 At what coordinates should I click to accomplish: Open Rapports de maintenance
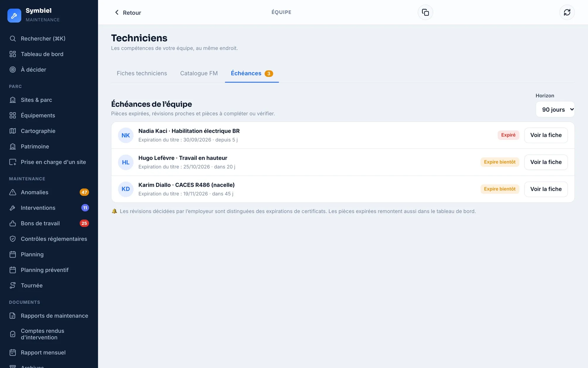[x=49, y=316]
